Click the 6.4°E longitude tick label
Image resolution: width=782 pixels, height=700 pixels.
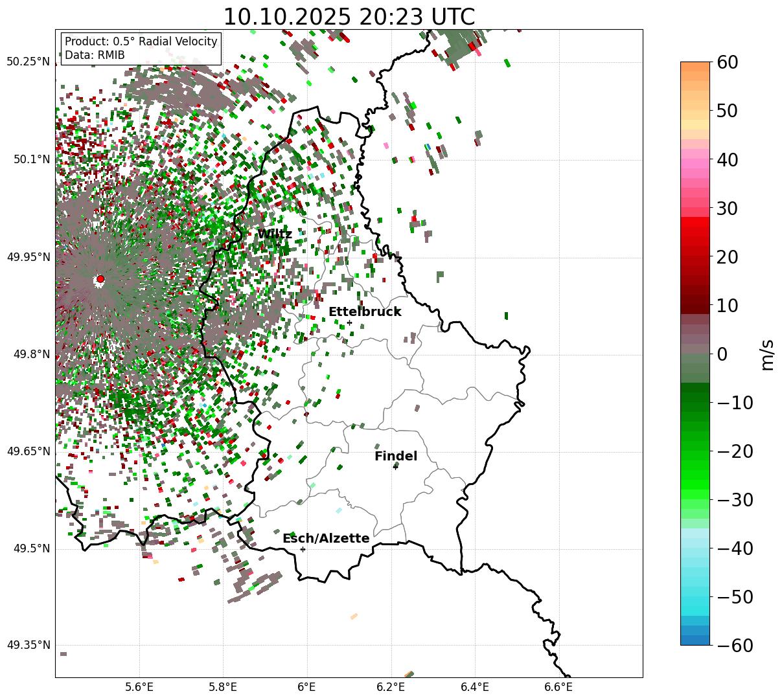475,687
